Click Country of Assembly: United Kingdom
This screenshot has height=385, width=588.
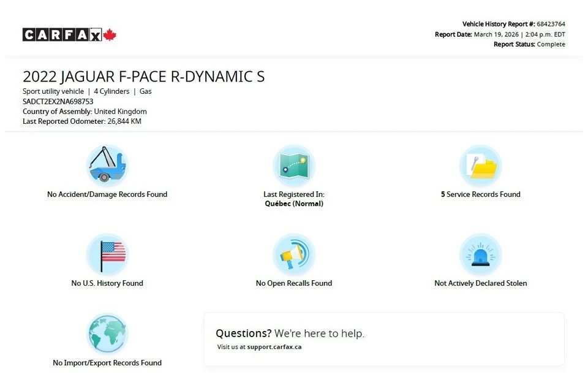tap(85, 112)
